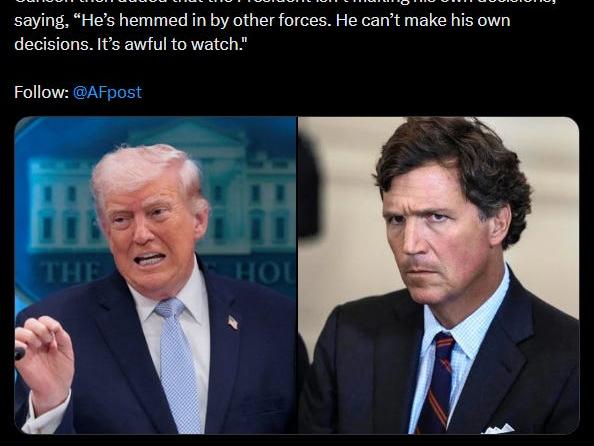Click the "THE" lettering on blue backdrop
Screen dimensions: 594x446
[x=70, y=273]
